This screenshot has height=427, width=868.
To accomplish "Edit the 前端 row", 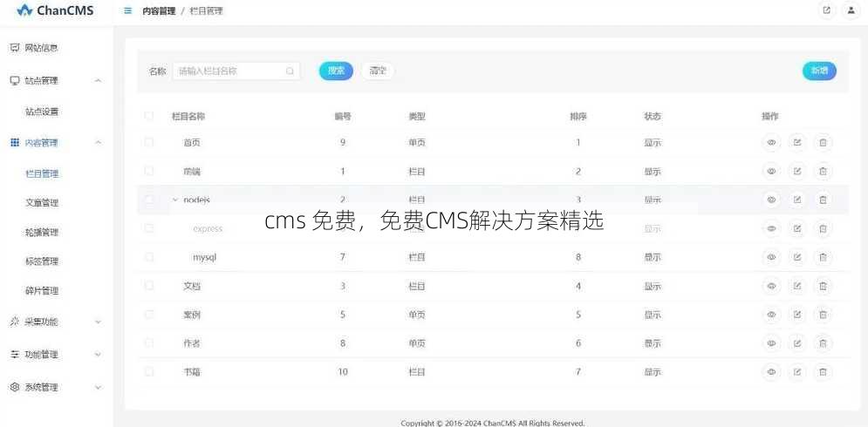I will 797,171.
